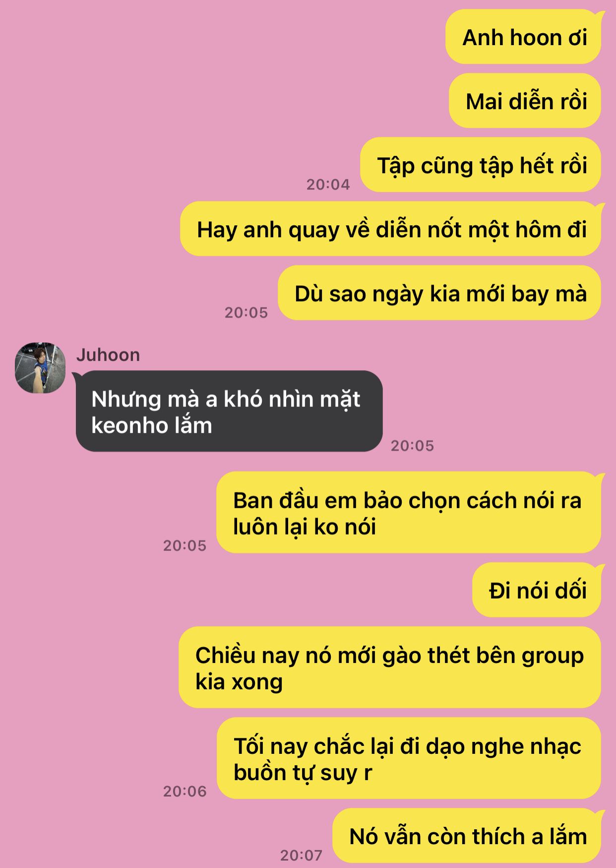616x868 pixels.
Task: Tap 20:05 timestamp beside 'Ban đầu em bảo'
Action: click(x=185, y=545)
